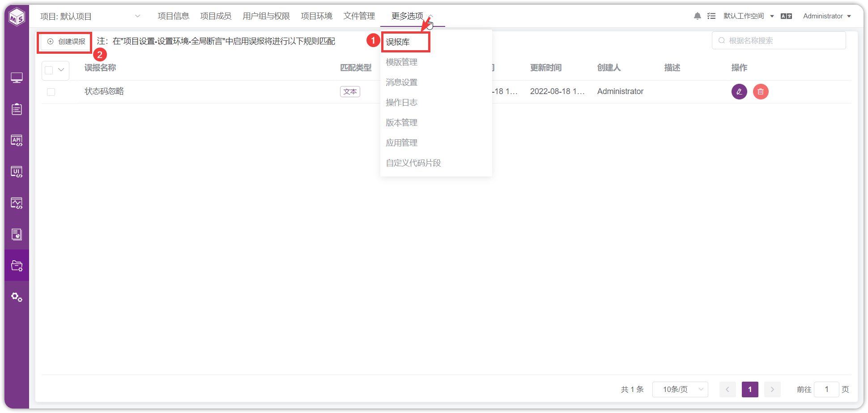Click the 误报名称 column header
The height and width of the screenshot is (413, 868).
coord(100,68)
